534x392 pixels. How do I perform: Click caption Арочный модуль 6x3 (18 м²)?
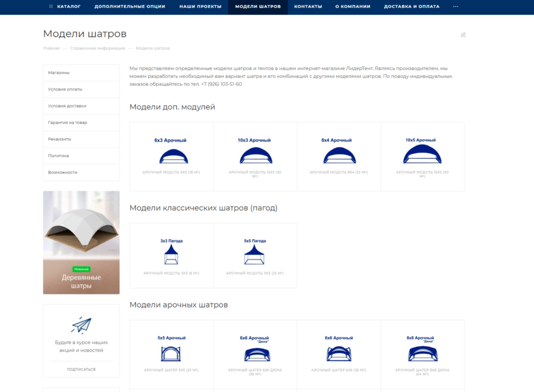tap(171, 172)
